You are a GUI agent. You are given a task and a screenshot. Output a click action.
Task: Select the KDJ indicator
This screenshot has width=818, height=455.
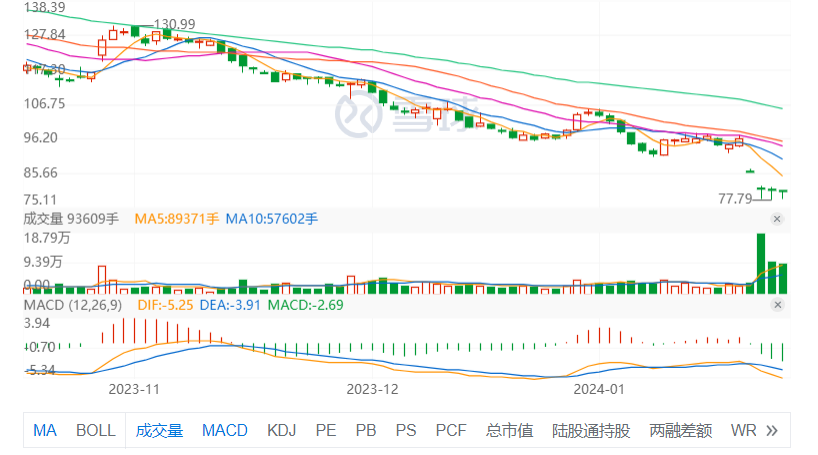pos(282,430)
